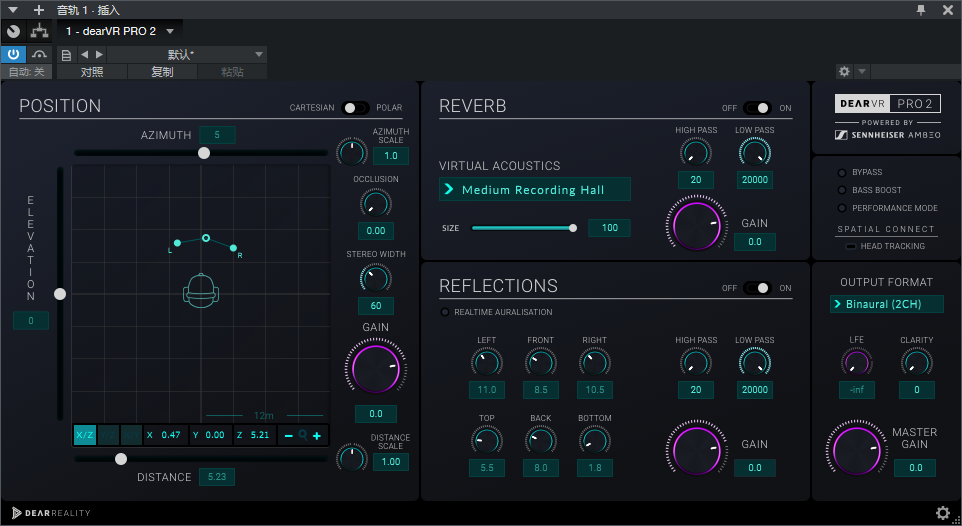Viewport: 962px width, 526px height.
Task: Toggle the Reverb on/off switch
Action: point(756,107)
